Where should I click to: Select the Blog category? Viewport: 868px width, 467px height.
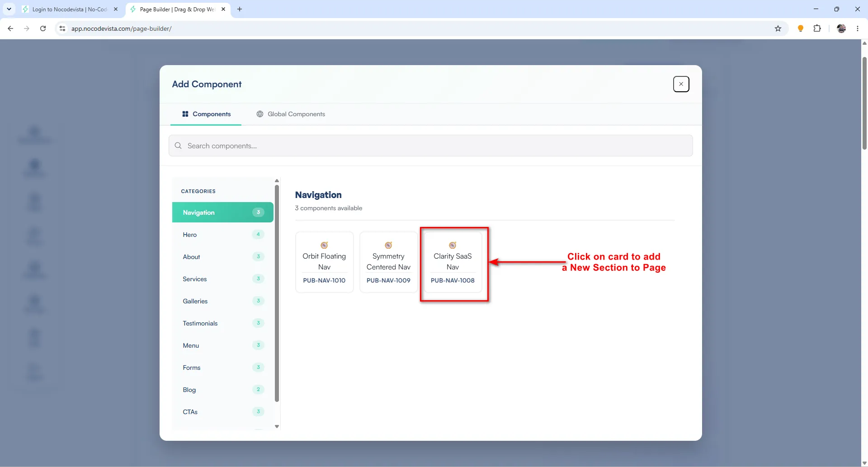coord(222,390)
